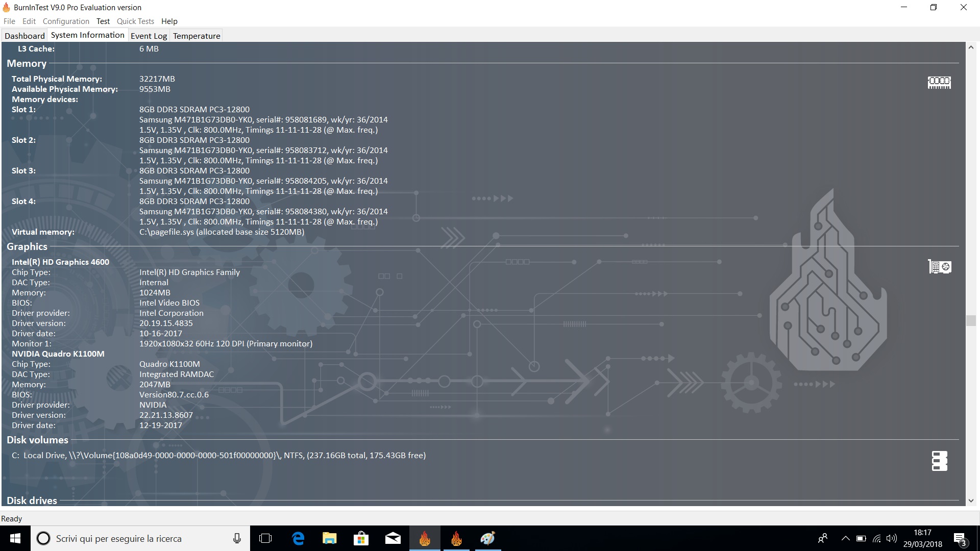The image size is (980, 551).
Task: Click the C: Local Drive volume line
Action: coord(218,455)
